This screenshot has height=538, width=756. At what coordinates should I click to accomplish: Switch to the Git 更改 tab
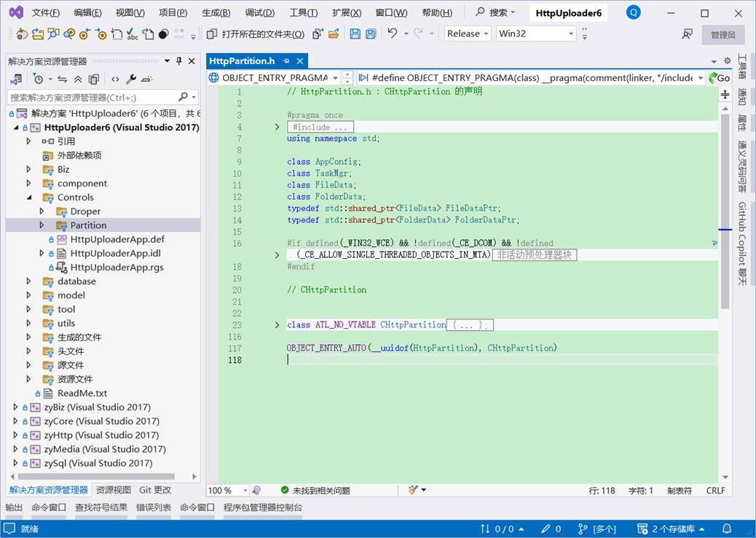click(155, 491)
